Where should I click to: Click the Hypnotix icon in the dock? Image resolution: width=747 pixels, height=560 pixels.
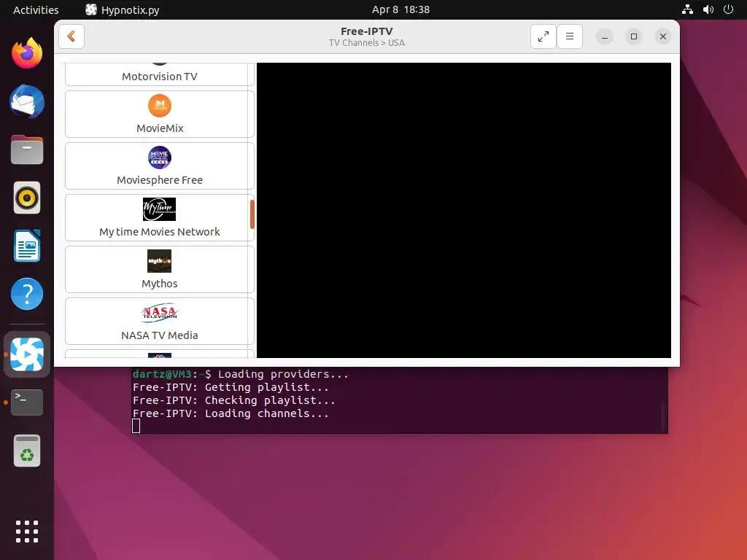point(27,354)
